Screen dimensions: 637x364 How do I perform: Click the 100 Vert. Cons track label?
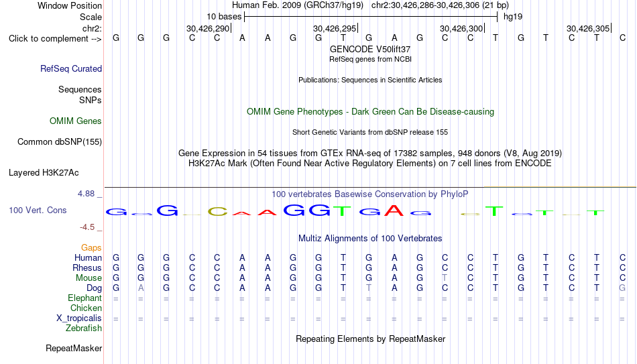(x=38, y=210)
